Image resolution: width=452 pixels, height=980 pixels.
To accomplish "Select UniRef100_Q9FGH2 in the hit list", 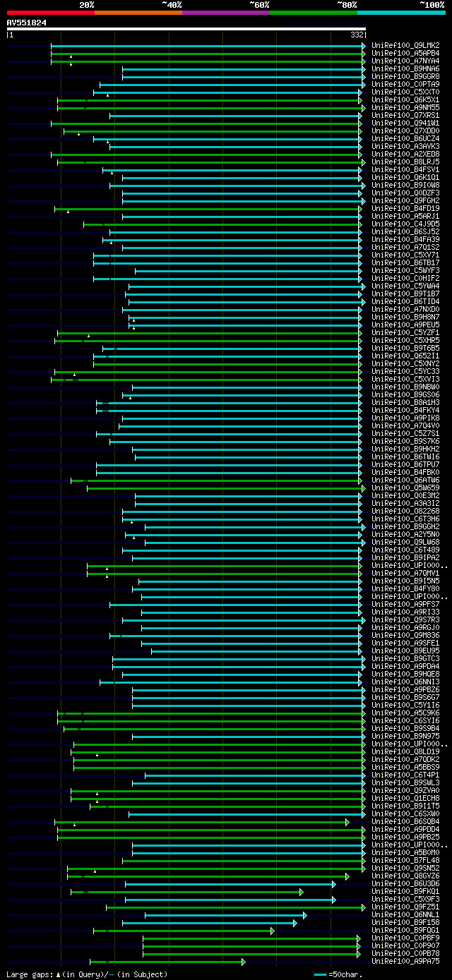I will click(405, 200).
